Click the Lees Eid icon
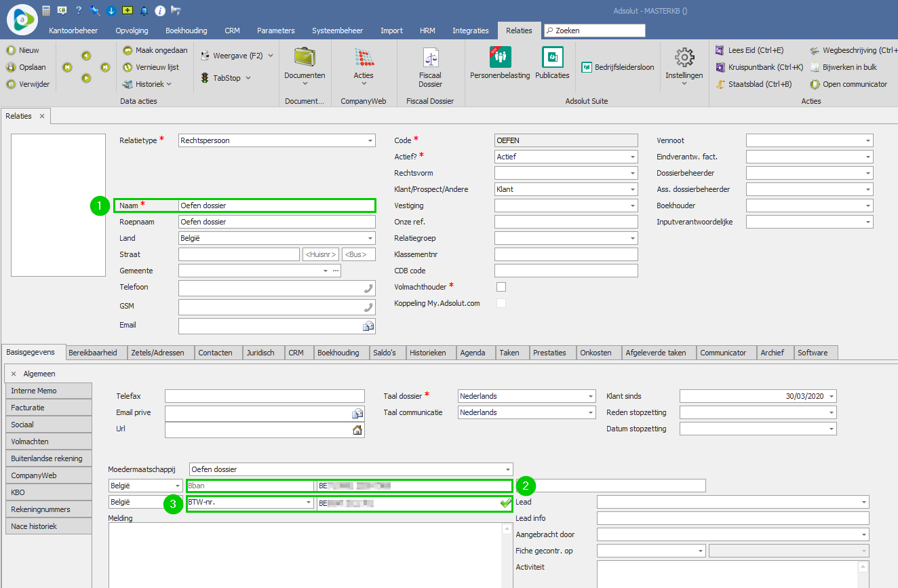898x588 pixels. coord(720,50)
